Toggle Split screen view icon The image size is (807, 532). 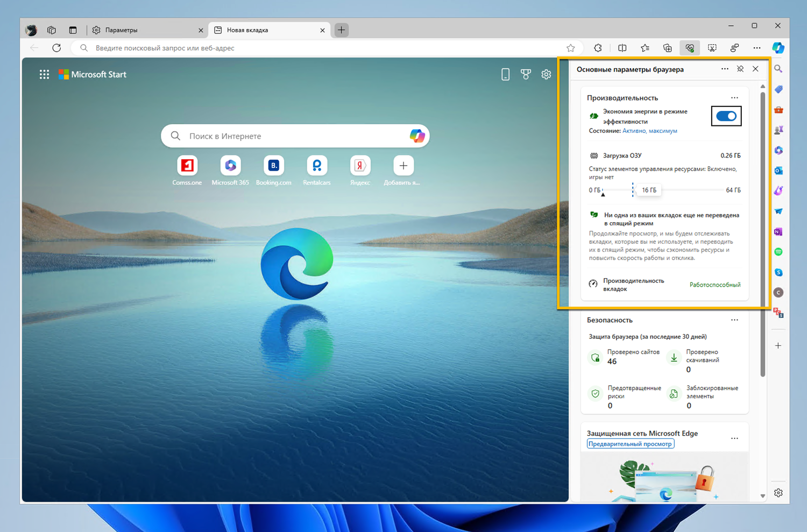click(622, 48)
